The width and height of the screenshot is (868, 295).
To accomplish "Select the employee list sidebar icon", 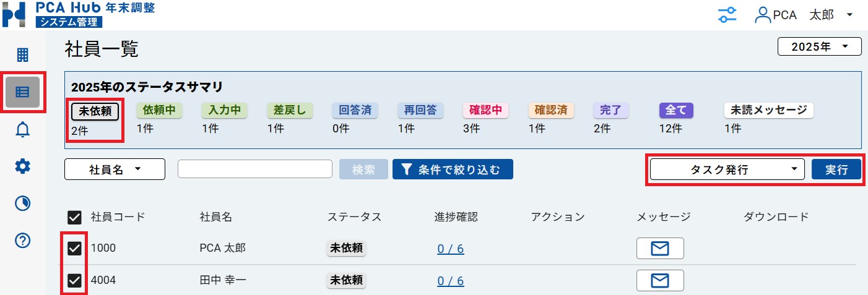I will coord(22,92).
